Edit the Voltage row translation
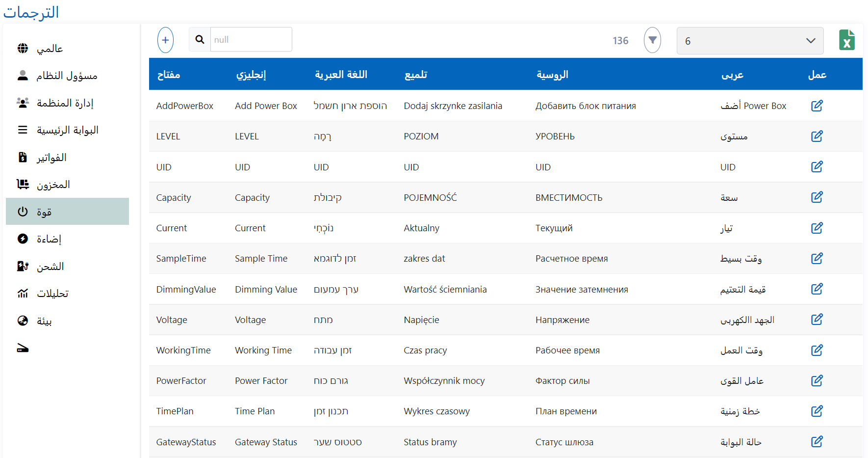 (x=817, y=319)
